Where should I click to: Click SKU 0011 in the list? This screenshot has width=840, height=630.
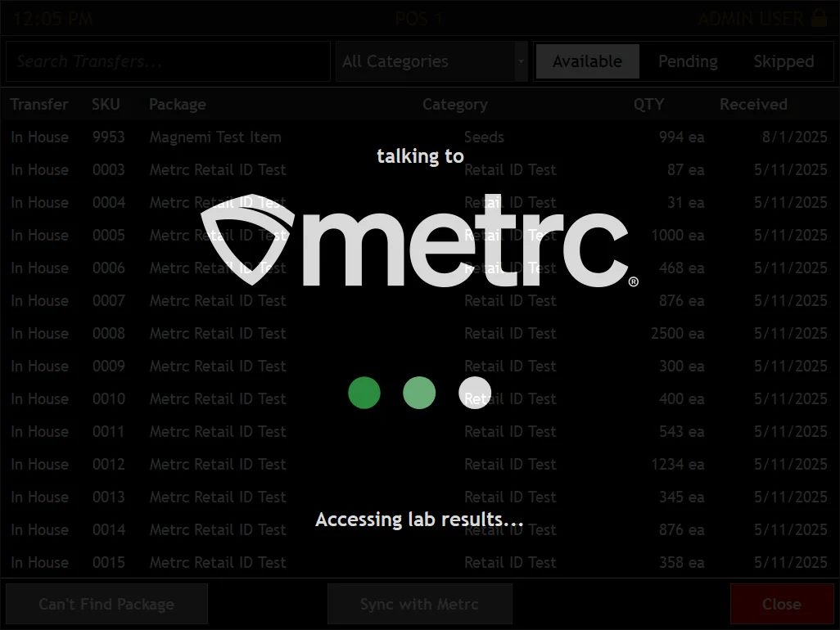click(x=109, y=431)
